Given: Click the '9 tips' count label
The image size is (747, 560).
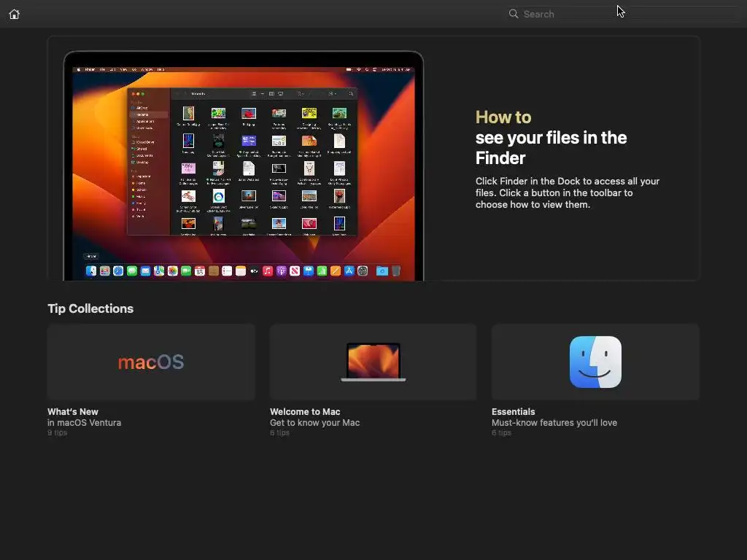Looking at the screenshot, I should pos(57,433).
